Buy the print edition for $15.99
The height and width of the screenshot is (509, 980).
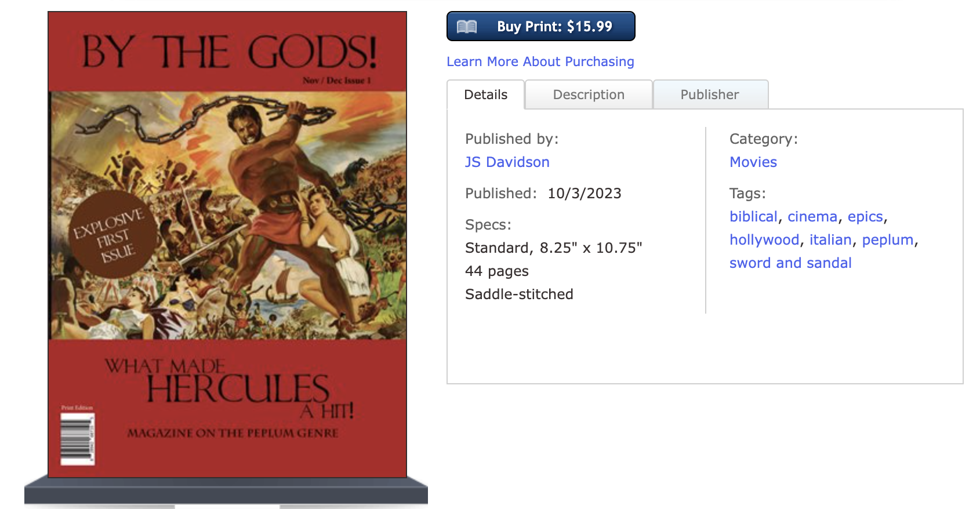coord(540,26)
